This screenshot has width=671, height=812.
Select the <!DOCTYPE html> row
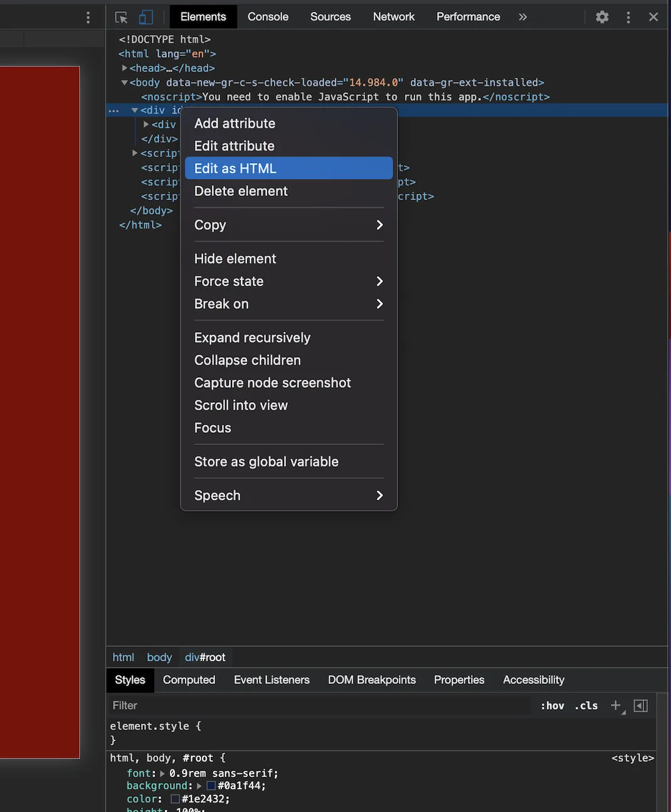(x=165, y=40)
